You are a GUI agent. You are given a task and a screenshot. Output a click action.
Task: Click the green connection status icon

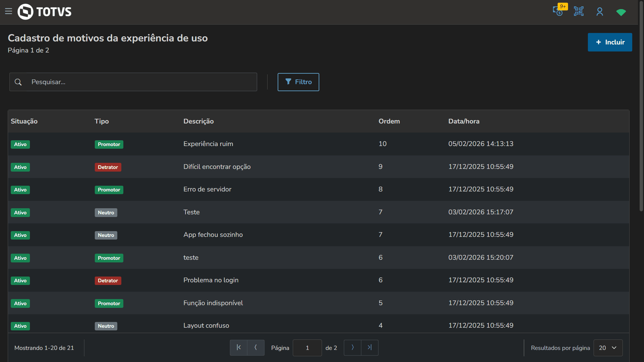[x=621, y=12]
